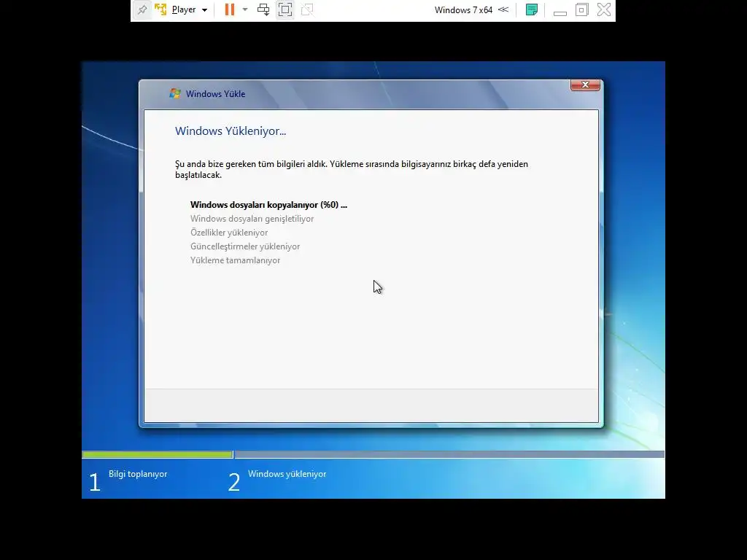The height and width of the screenshot is (560, 747).
Task: Collapse toolbar with double chevron icon
Action: (503, 9)
